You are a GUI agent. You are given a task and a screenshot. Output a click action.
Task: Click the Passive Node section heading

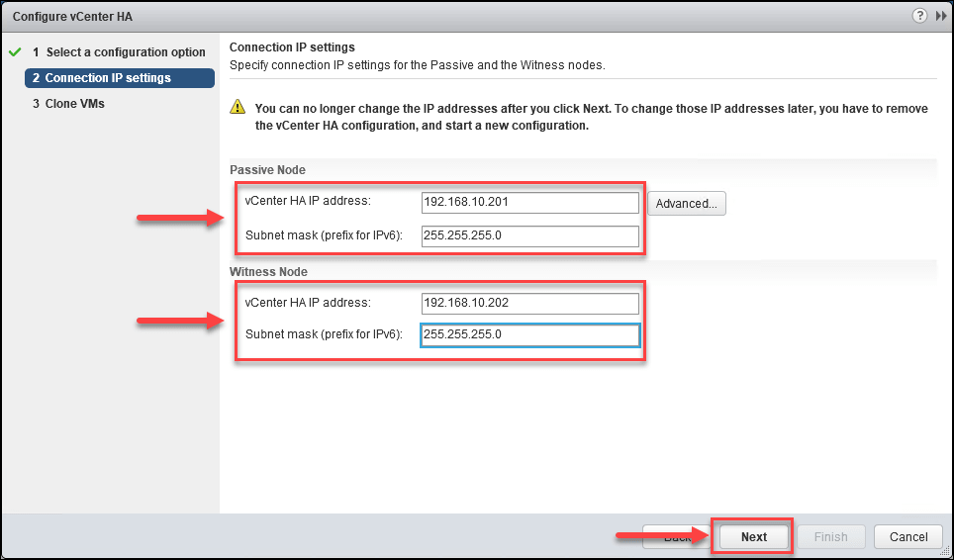tap(268, 169)
